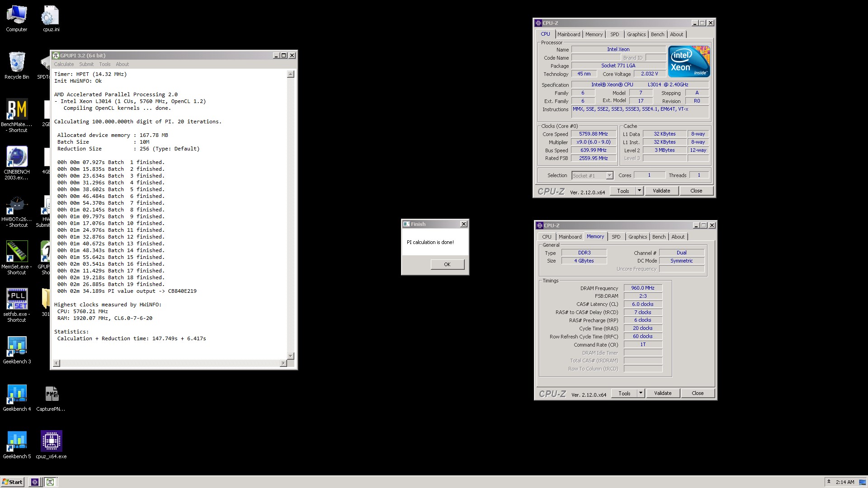Screen dimensions: 868x488
Task: Switch to About tab in bottom CPU-Z
Action: pos(678,237)
